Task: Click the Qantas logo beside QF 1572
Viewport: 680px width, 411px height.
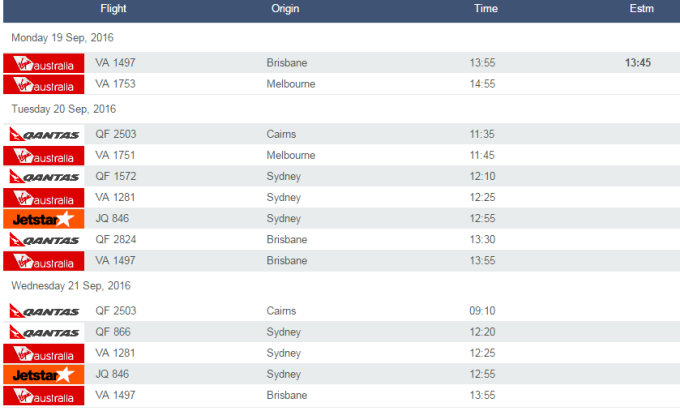Action: [43, 176]
